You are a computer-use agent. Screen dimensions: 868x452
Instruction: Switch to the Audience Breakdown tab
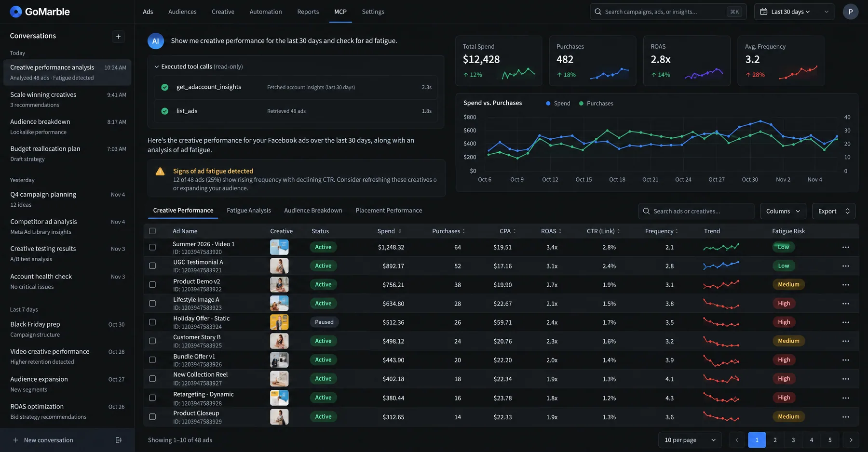[x=313, y=211]
